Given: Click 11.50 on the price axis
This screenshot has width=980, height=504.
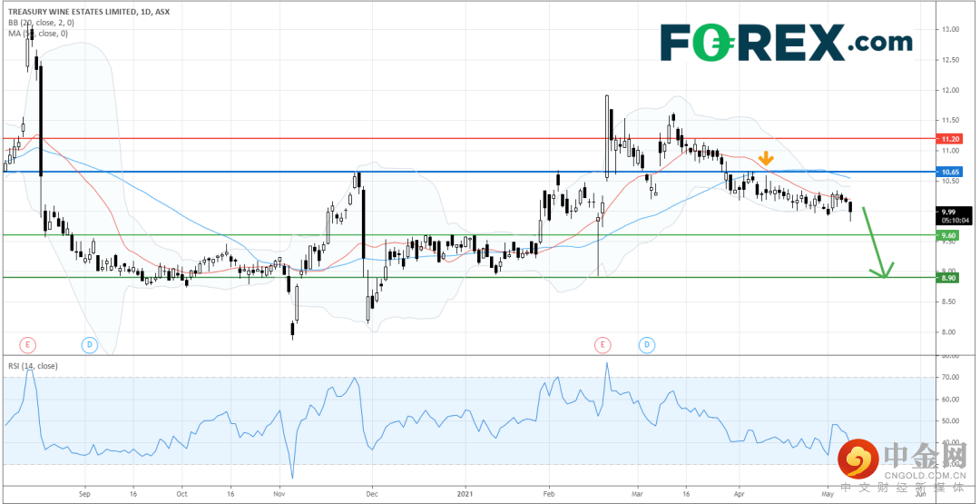Looking at the screenshot, I should (x=951, y=120).
